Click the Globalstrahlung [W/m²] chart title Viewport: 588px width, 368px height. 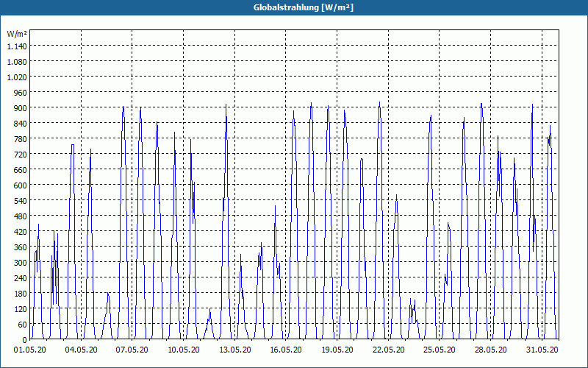[x=304, y=7]
